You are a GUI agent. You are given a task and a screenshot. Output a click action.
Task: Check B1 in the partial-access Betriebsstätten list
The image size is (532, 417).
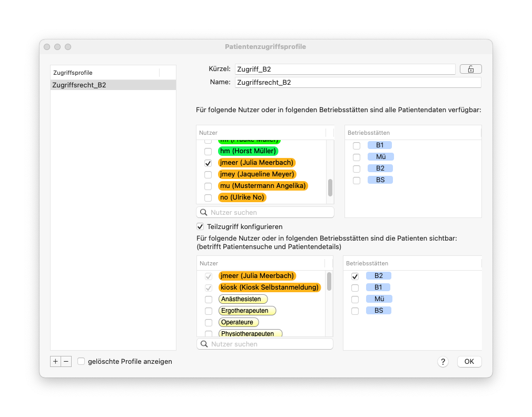point(355,288)
